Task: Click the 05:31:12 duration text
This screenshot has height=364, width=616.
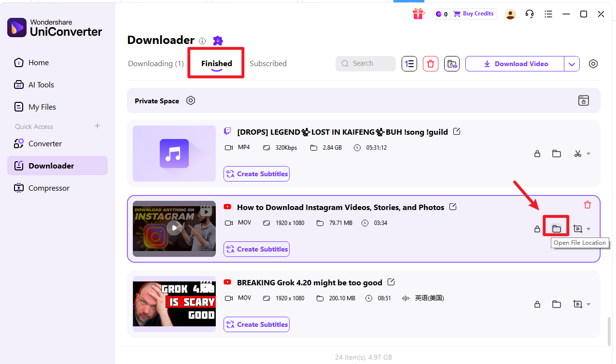Action: (377, 148)
